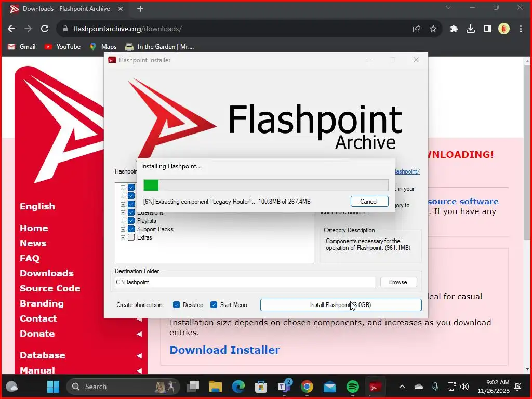Expand the Database sidebar submenu arrow
532x399 pixels.
tap(139, 355)
